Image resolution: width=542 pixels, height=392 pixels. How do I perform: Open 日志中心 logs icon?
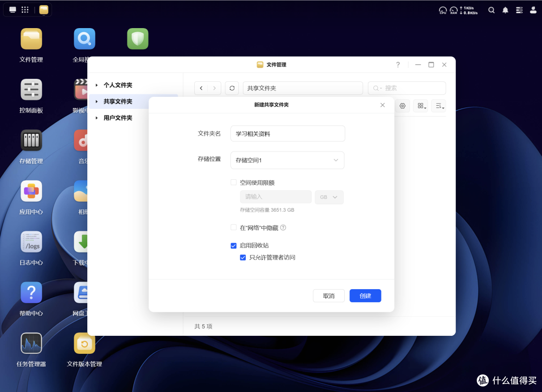[31, 241]
